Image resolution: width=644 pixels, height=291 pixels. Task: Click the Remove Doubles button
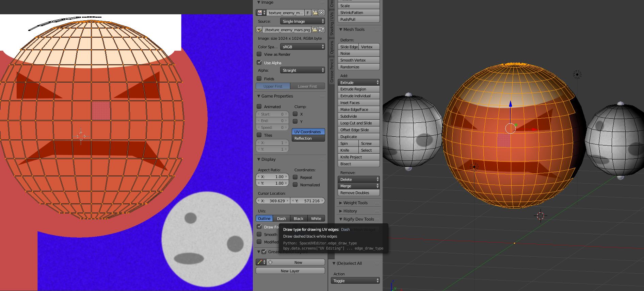tap(358, 193)
